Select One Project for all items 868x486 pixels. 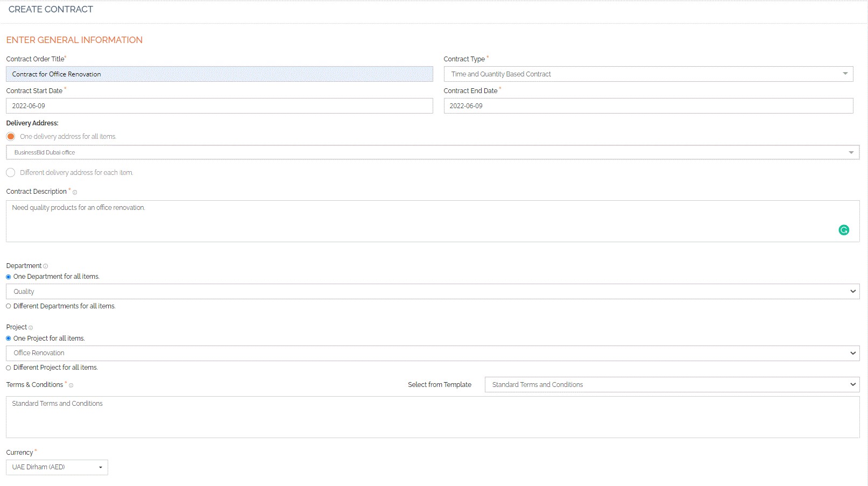pyautogui.click(x=9, y=339)
